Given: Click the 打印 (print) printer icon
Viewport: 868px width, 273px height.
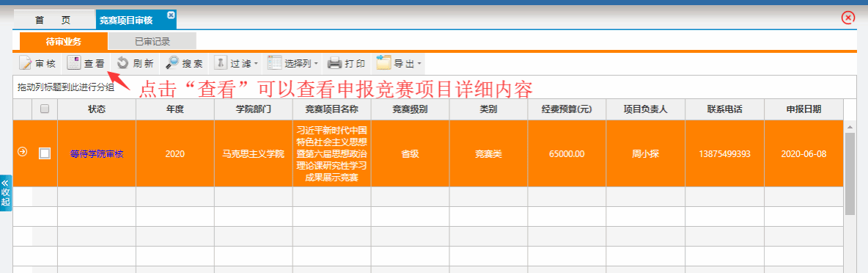Looking at the screenshot, I should (x=334, y=64).
